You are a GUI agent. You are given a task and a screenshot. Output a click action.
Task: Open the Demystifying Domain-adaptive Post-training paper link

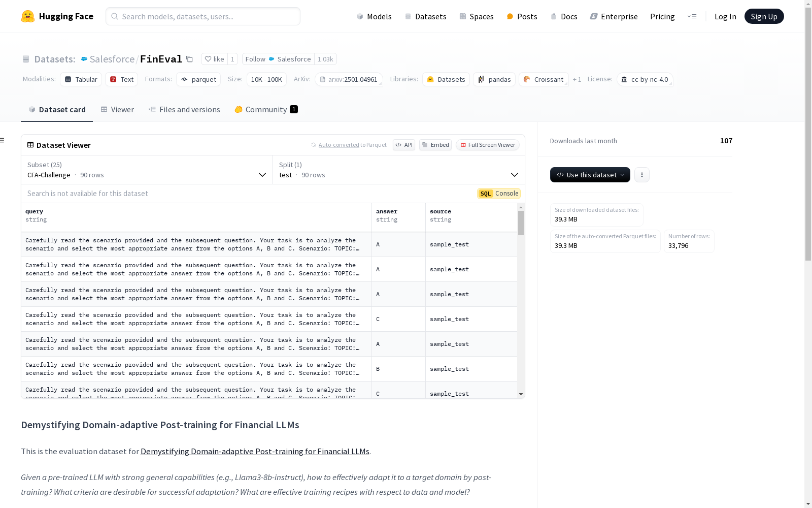(255, 451)
